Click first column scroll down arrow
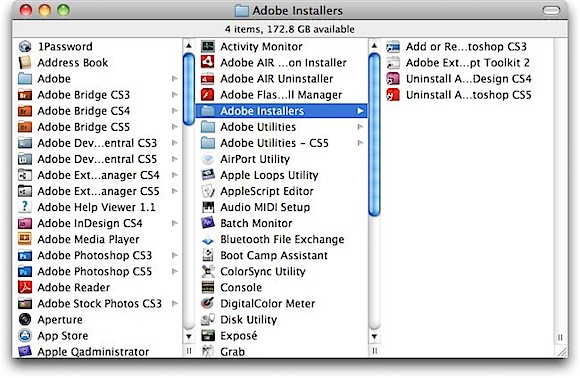Screen dimensions: 580x378 189,336
